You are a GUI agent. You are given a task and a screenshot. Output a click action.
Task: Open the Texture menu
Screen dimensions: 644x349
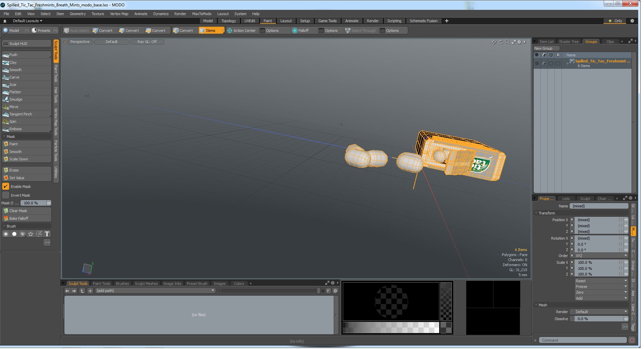click(98, 14)
